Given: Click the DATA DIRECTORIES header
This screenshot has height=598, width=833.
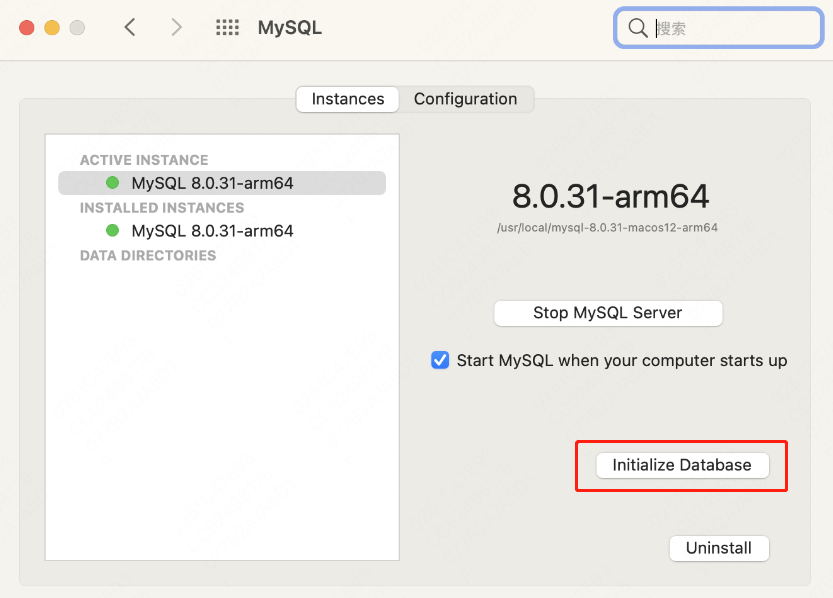Looking at the screenshot, I should (x=148, y=255).
